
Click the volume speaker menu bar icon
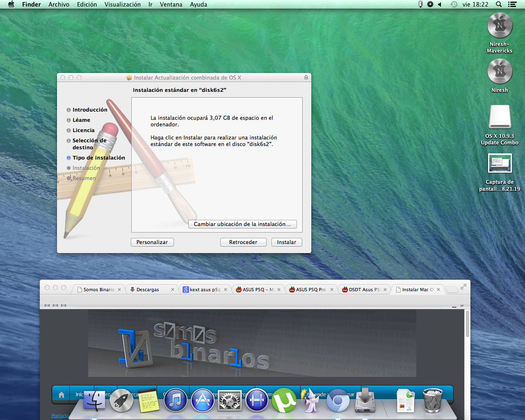(x=440, y=5)
